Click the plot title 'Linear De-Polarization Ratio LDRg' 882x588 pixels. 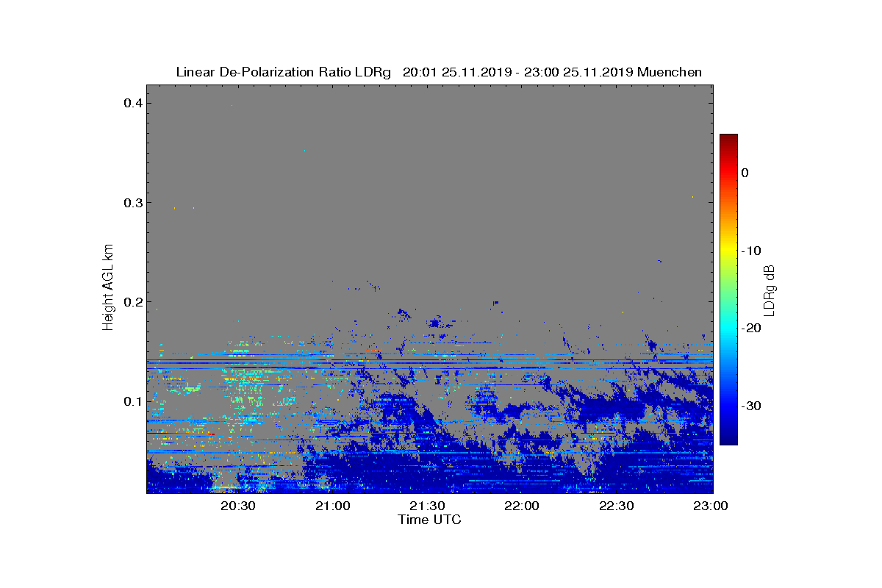(284, 72)
